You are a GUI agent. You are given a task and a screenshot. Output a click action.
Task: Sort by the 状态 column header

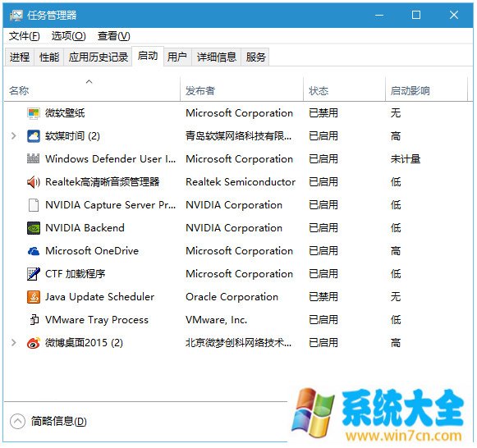[344, 90]
